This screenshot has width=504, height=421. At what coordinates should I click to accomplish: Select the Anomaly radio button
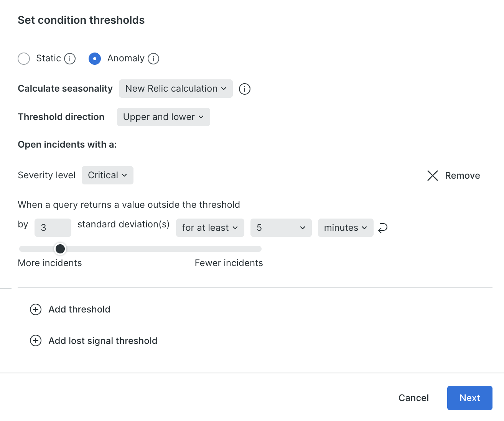click(95, 59)
